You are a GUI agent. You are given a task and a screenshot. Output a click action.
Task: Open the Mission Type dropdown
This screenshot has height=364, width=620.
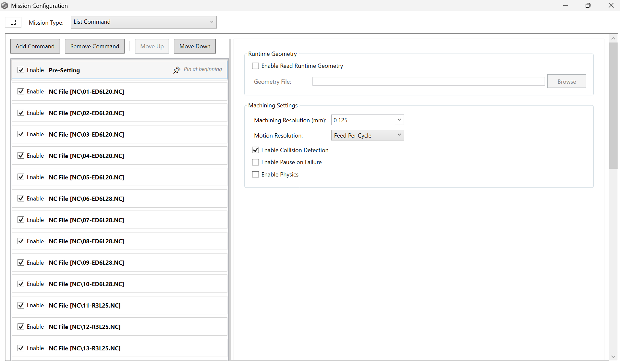[x=143, y=22]
